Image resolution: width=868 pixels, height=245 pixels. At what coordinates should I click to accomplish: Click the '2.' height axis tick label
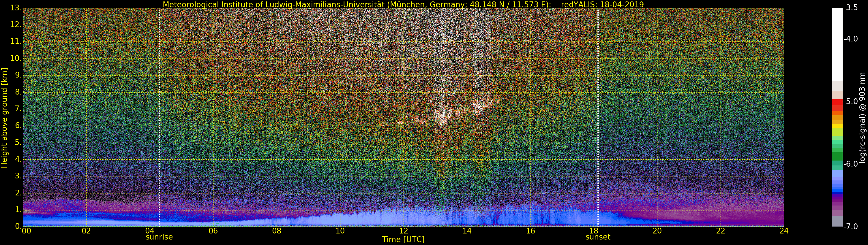[x=18, y=193]
